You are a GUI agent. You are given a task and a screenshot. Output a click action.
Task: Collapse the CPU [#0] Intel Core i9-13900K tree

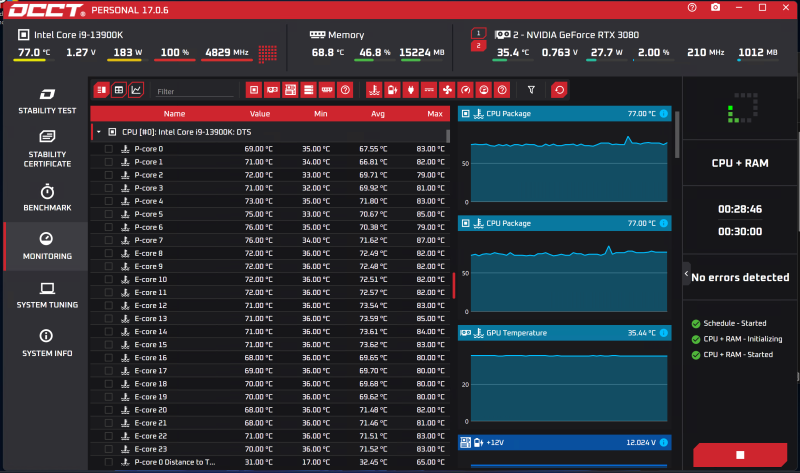click(x=99, y=132)
